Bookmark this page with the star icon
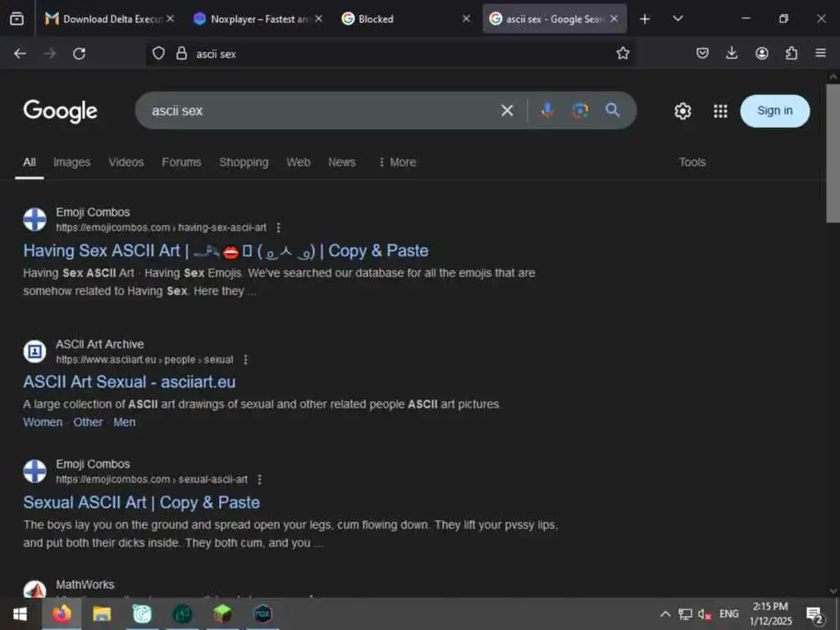The width and height of the screenshot is (840, 630). tap(623, 53)
